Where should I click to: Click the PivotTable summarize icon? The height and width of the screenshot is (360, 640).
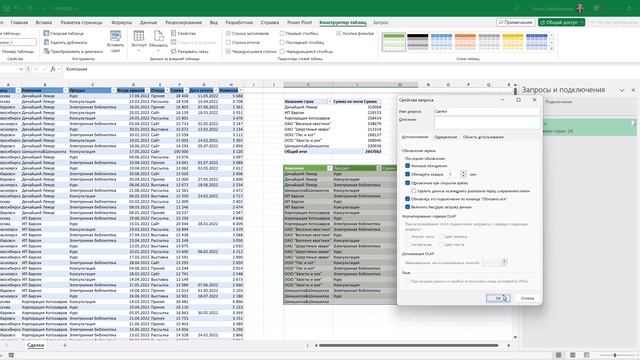47,33
